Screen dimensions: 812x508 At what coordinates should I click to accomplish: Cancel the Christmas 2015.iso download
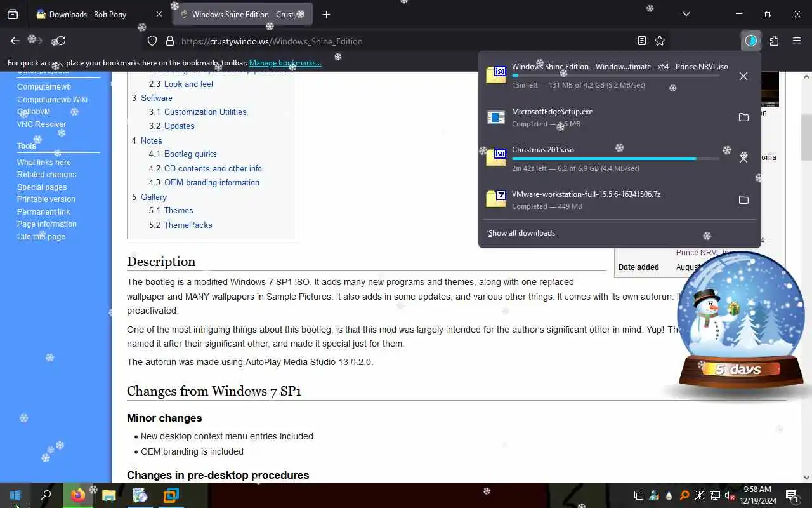click(x=743, y=158)
